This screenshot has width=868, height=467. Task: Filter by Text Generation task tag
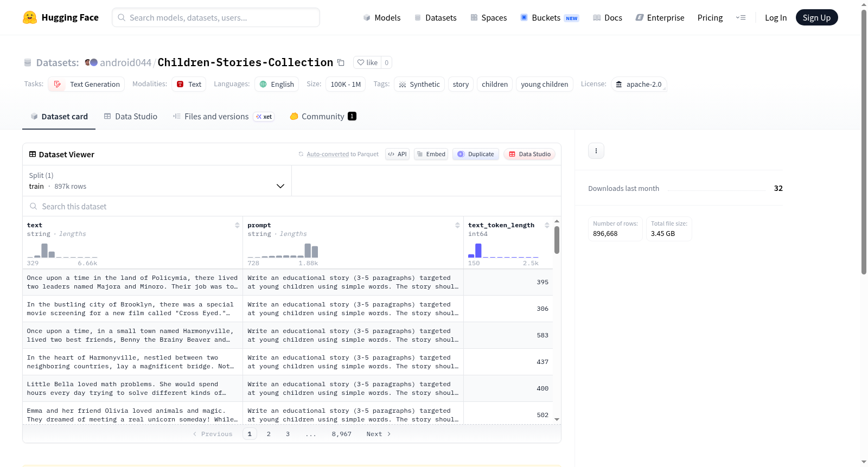point(86,84)
